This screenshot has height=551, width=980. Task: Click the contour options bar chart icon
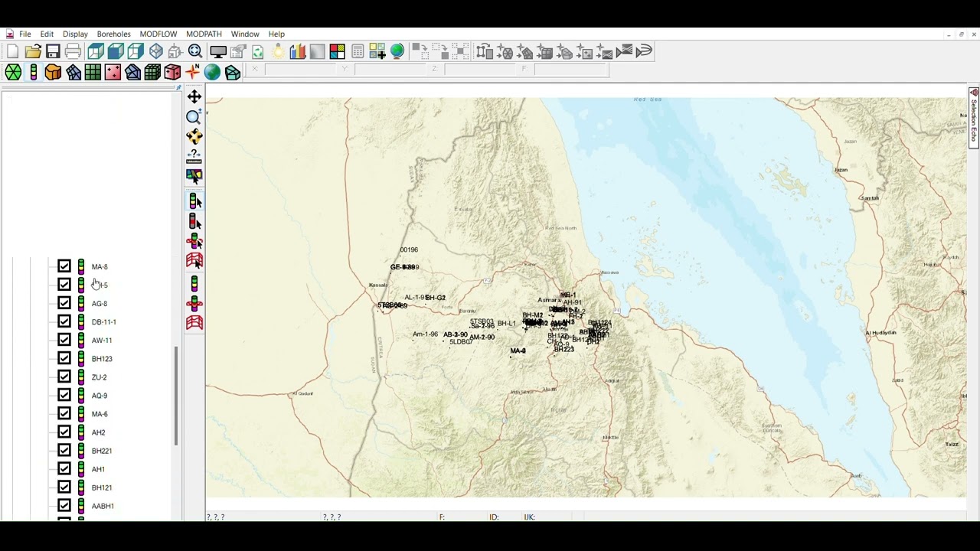pos(298,52)
